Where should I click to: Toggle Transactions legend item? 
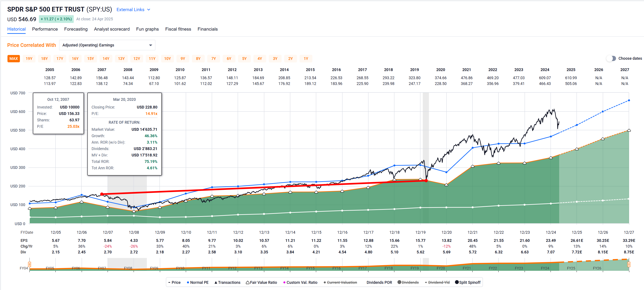coord(227,282)
